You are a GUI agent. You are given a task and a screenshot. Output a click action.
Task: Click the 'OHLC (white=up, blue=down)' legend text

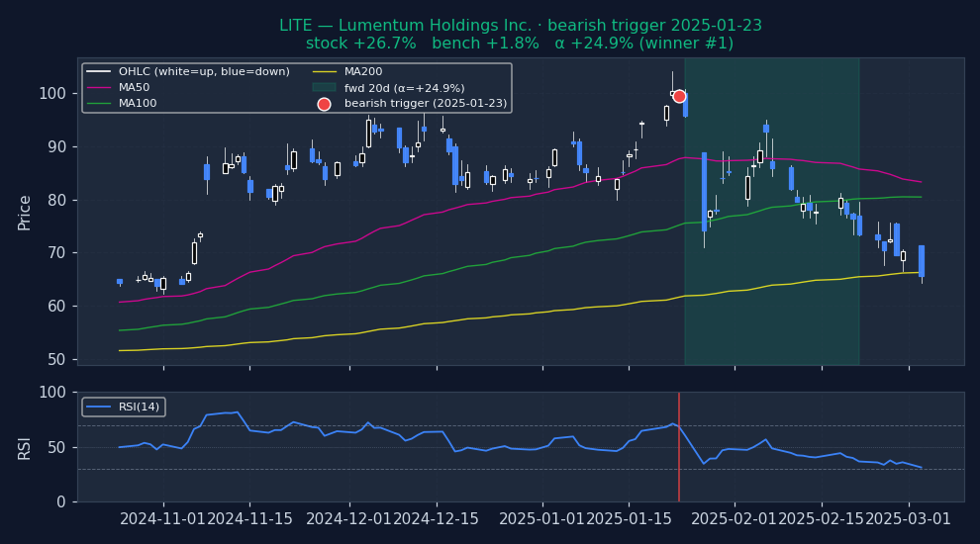click(x=204, y=72)
